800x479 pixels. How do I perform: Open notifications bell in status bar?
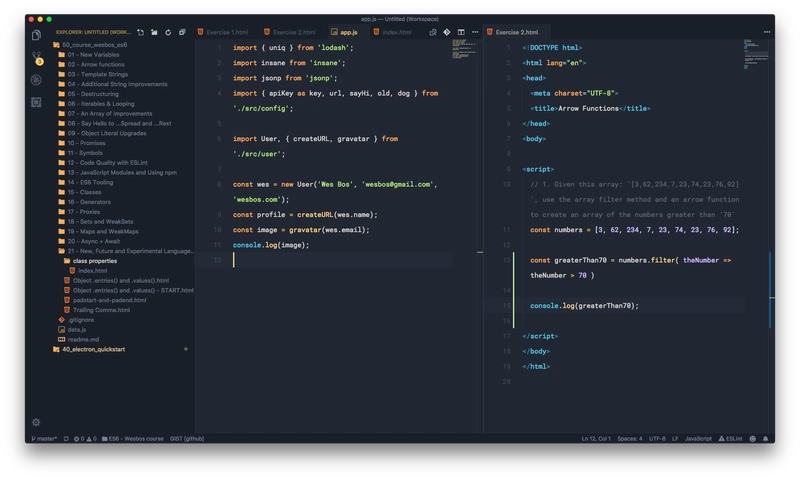pyautogui.click(x=765, y=438)
